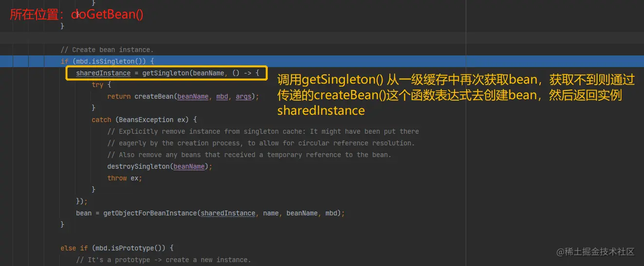Image resolution: width=644 pixels, height=266 pixels.
Task: Click the try keyword
Action: tap(97, 85)
